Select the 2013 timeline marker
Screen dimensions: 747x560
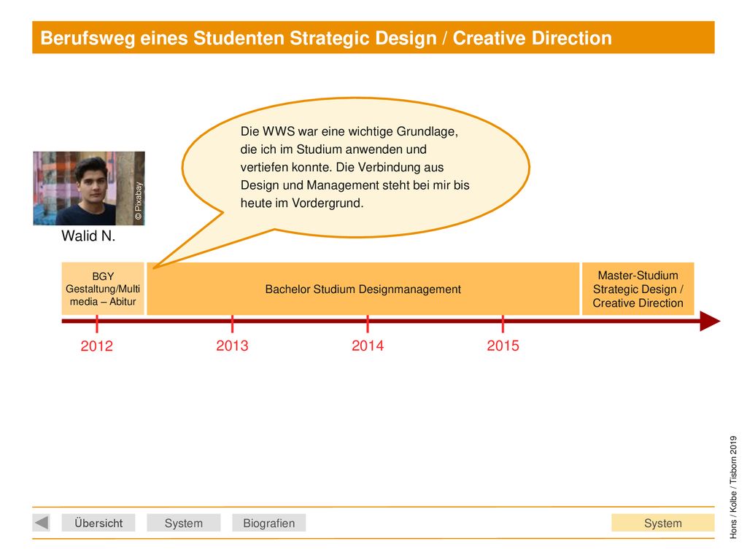pos(232,345)
